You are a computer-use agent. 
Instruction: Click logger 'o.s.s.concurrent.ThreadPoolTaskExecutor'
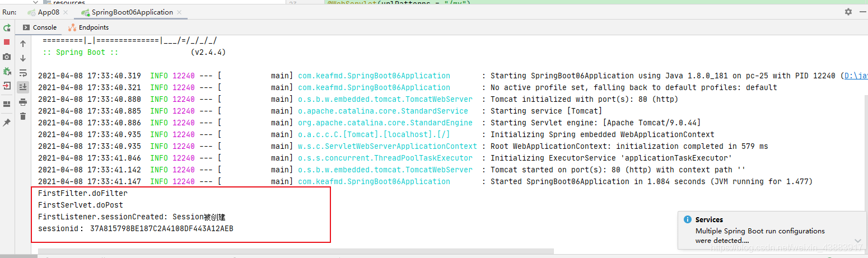(385, 158)
